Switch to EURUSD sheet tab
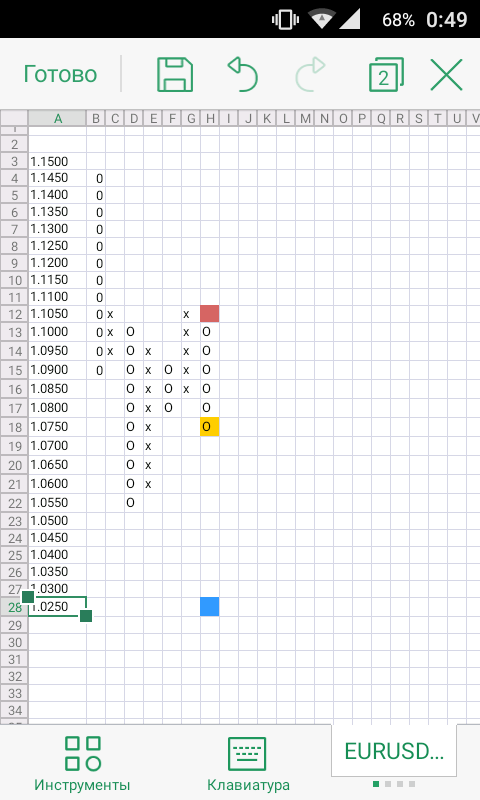This screenshot has height=800, width=480. coord(394,752)
